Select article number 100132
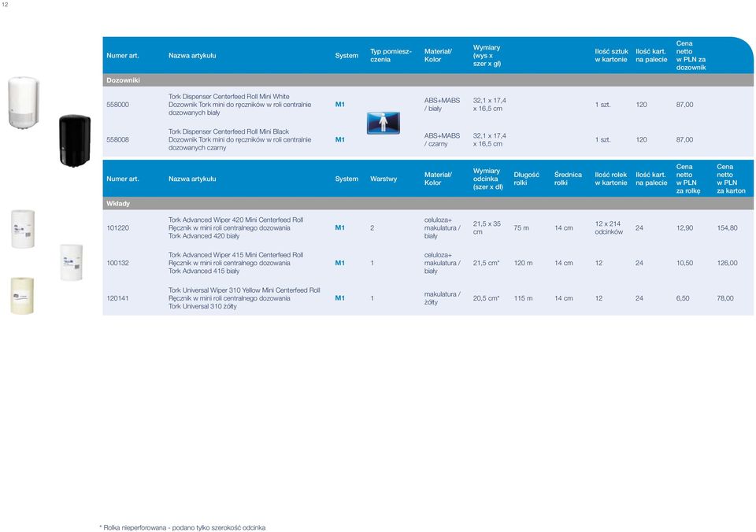The width and height of the screenshot is (756, 532). click(117, 263)
